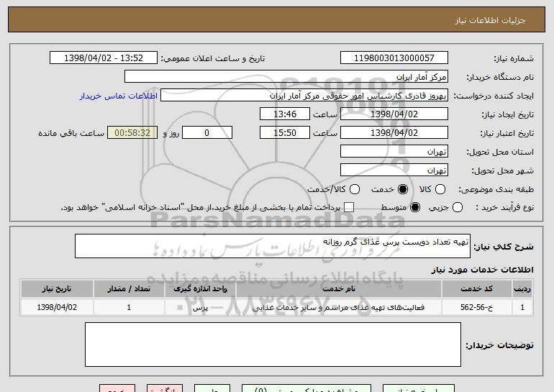Click the ردیف column header
The height and width of the screenshot is (392, 554).
point(522,289)
